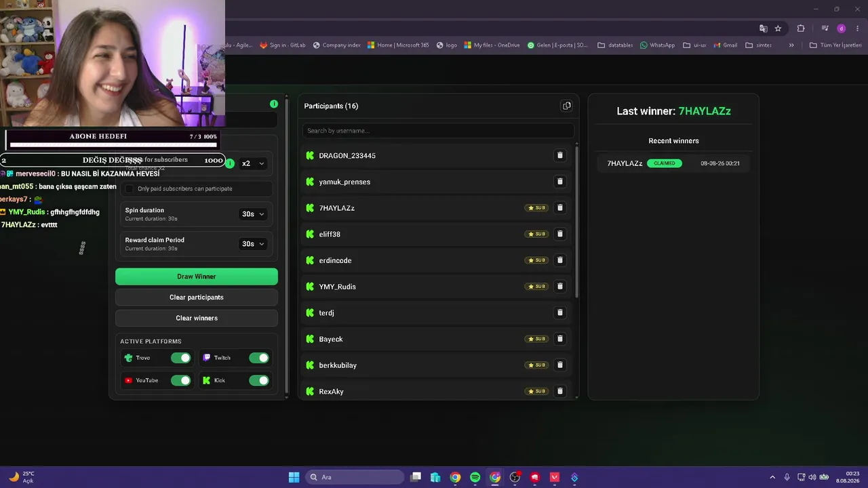
Task: Click the green info icon above settings
Action: (x=274, y=104)
